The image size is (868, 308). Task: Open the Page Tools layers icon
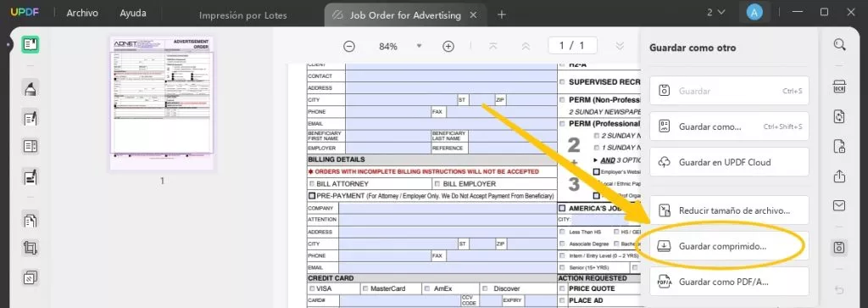31,277
